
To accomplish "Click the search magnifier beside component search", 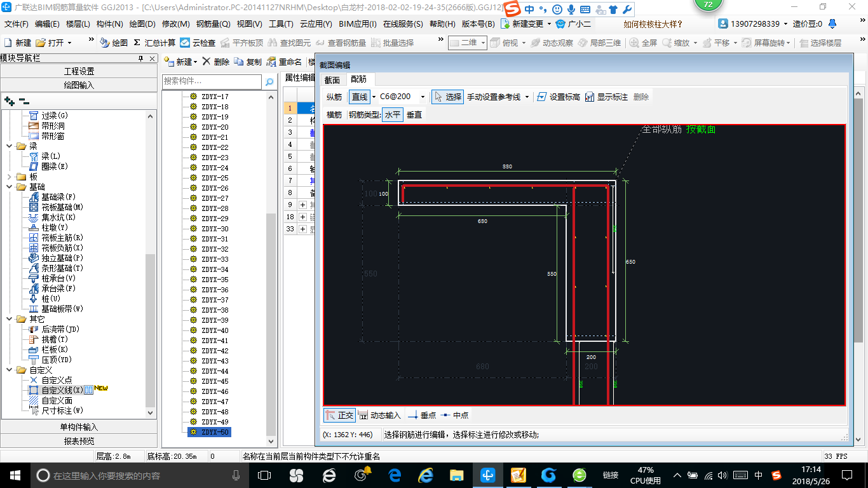I will point(269,82).
